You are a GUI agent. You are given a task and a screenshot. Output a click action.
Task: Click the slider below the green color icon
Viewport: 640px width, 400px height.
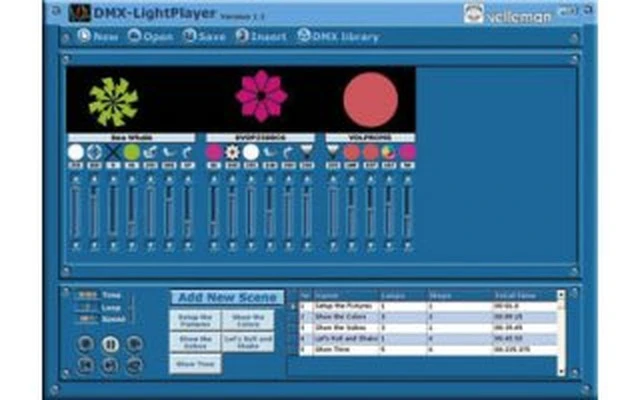tap(132, 212)
